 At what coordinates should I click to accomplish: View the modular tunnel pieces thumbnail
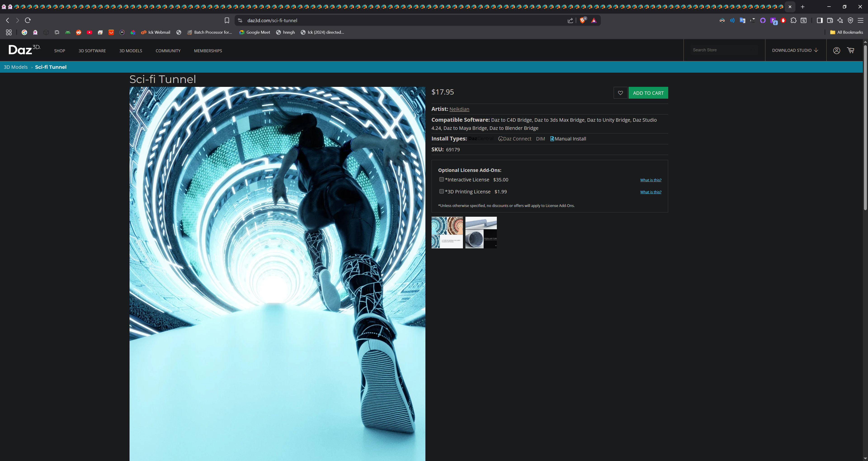481,232
